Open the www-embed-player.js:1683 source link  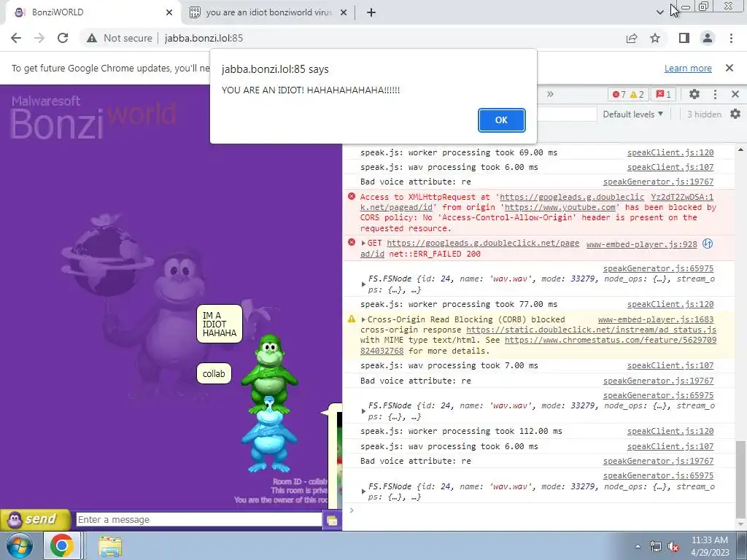[656, 319]
